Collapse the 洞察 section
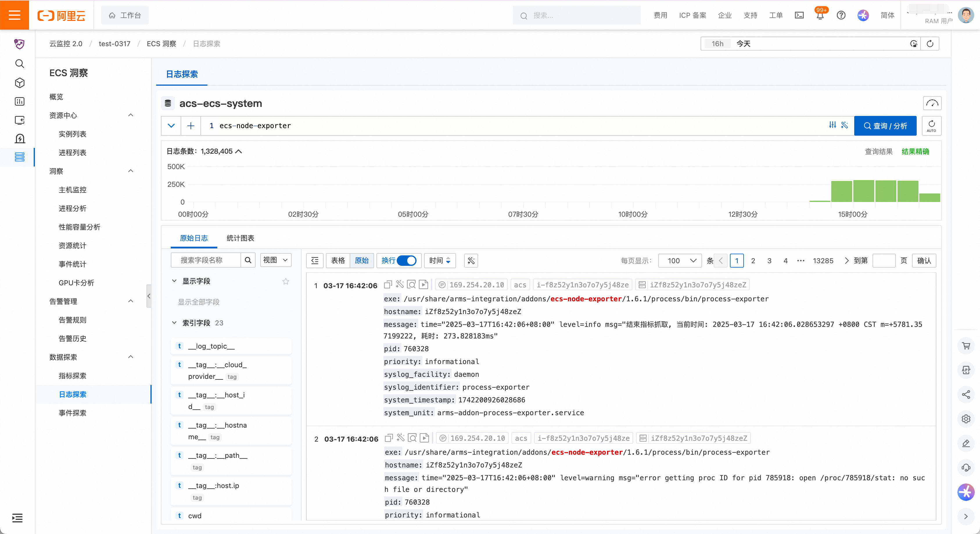This screenshot has height=534, width=980. click(x=130, y=171)
